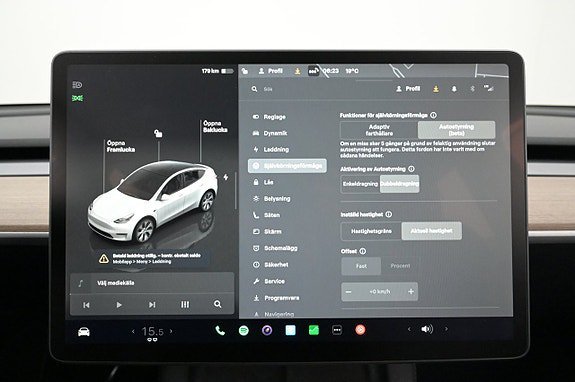
Task: Raise temperature with right chevron
Action: (x=171, y=331)
